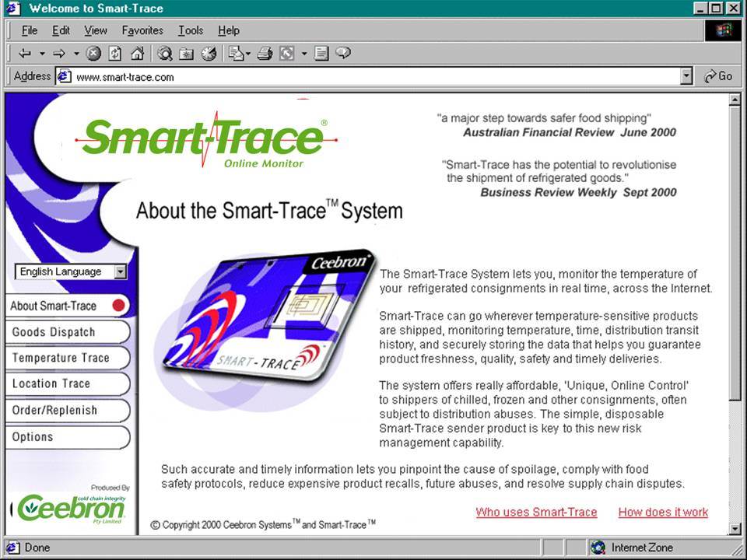
Task: Open the Order/Replenish section
Action: [67, 411]
